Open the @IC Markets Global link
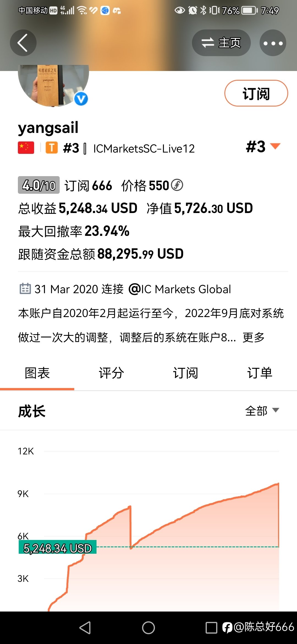 click(x=180, y=289)
